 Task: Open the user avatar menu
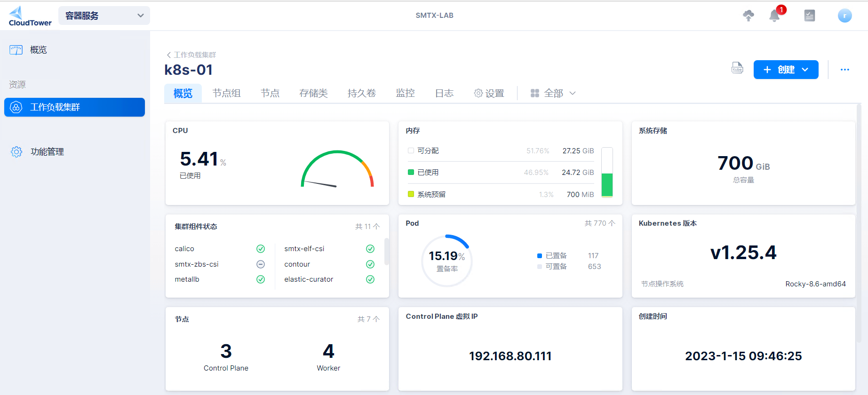click(844, 16)
